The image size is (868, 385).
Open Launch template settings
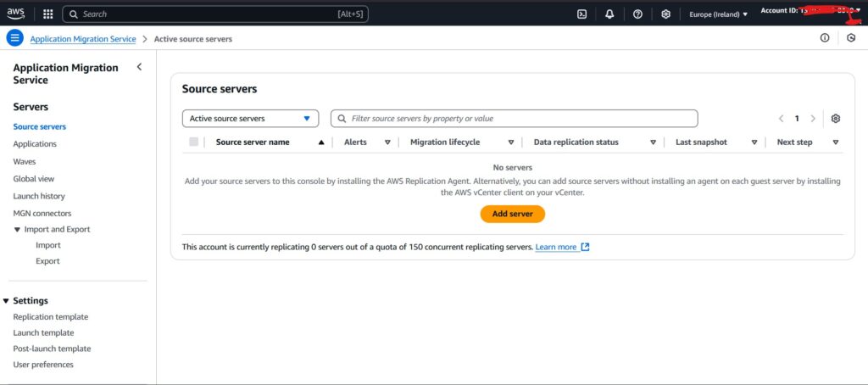tap(43, 333)
